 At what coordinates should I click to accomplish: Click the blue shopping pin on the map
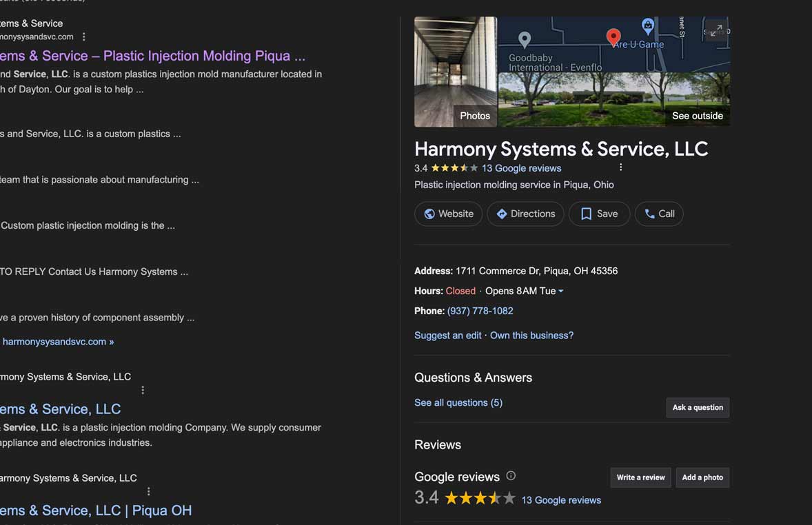(648, 25)
